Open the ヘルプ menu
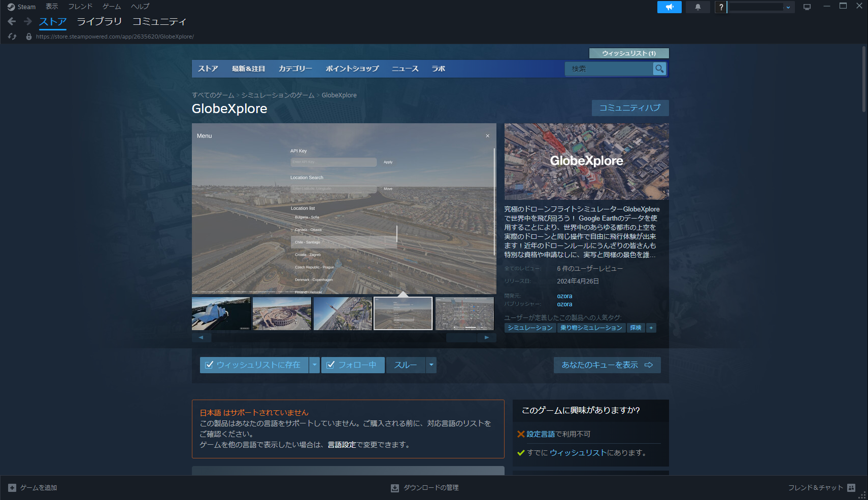 [x=140, y=7]
